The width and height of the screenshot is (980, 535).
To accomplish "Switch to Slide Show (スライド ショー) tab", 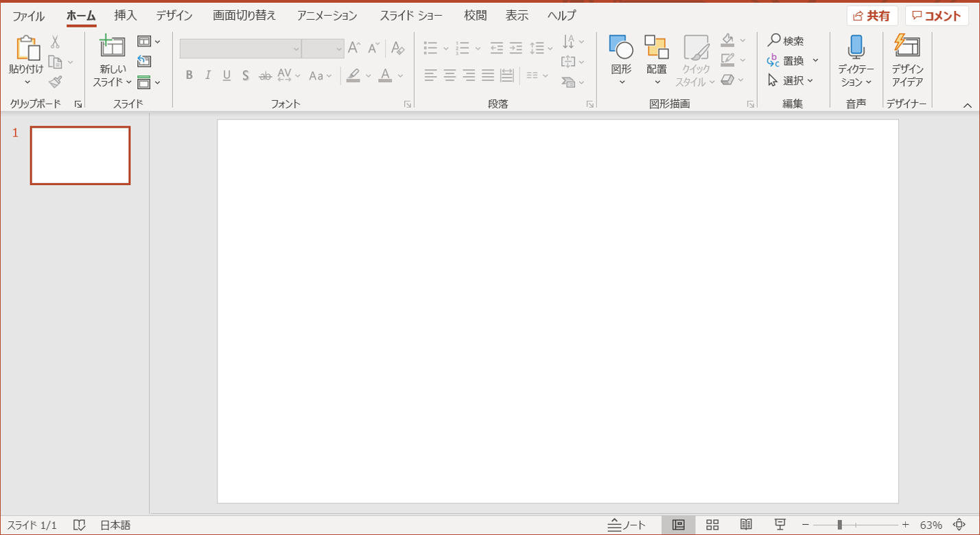I will point(411,16).
